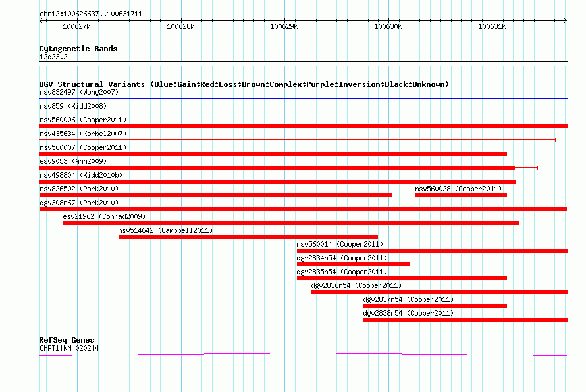Open variant label nsv560014 (Cooper2011)

(340, 244)
